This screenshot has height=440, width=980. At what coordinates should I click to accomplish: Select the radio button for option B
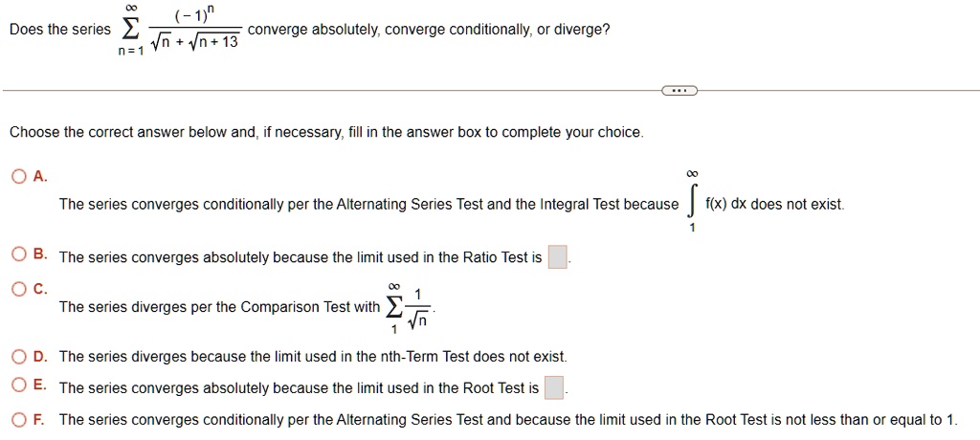point(19,254)
